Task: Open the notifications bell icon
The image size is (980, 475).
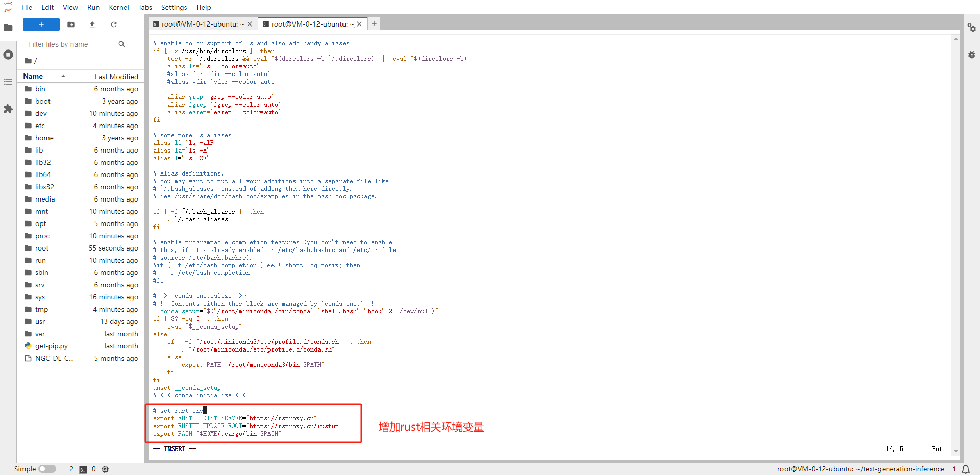Action: click(x=966, y=469)
